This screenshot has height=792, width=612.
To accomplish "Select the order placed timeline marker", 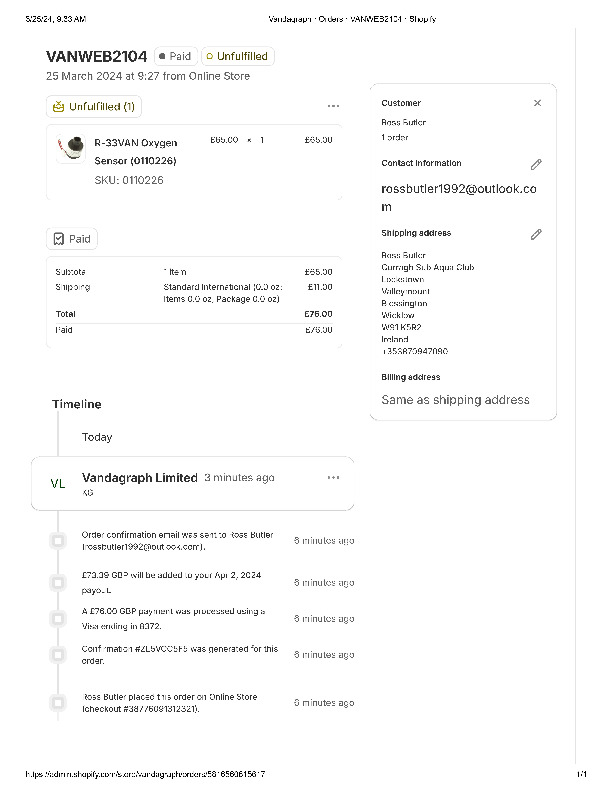I will point(58,702).
